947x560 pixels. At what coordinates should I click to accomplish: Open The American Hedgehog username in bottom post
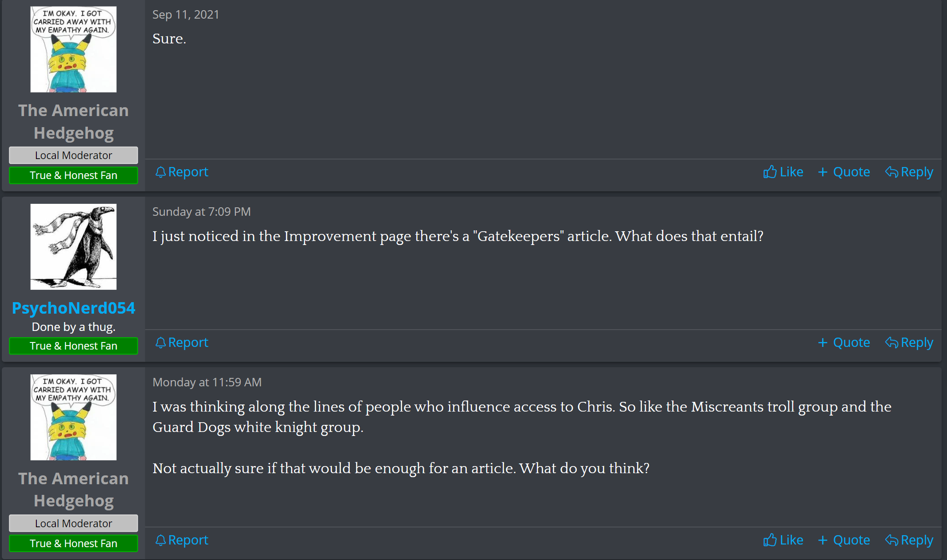74,490
